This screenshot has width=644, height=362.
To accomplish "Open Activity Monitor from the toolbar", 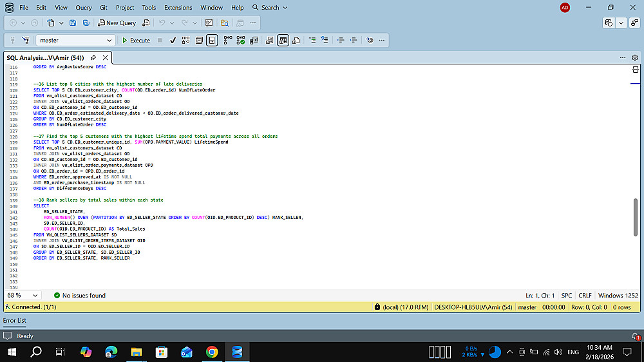I will [x=209, y=23].
